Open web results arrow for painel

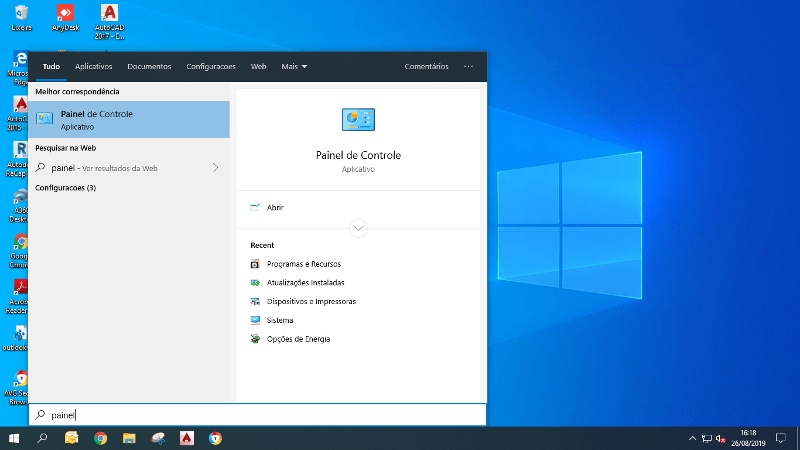[216, 168]
